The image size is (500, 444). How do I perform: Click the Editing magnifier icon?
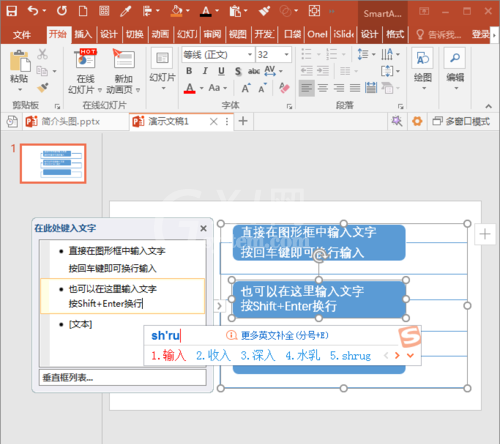[x=455, y=58]
